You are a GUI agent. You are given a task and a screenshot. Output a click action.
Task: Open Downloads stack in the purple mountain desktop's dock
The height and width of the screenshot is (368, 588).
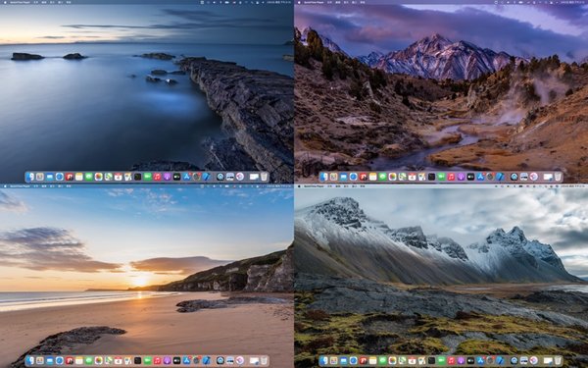click(548, 177)
